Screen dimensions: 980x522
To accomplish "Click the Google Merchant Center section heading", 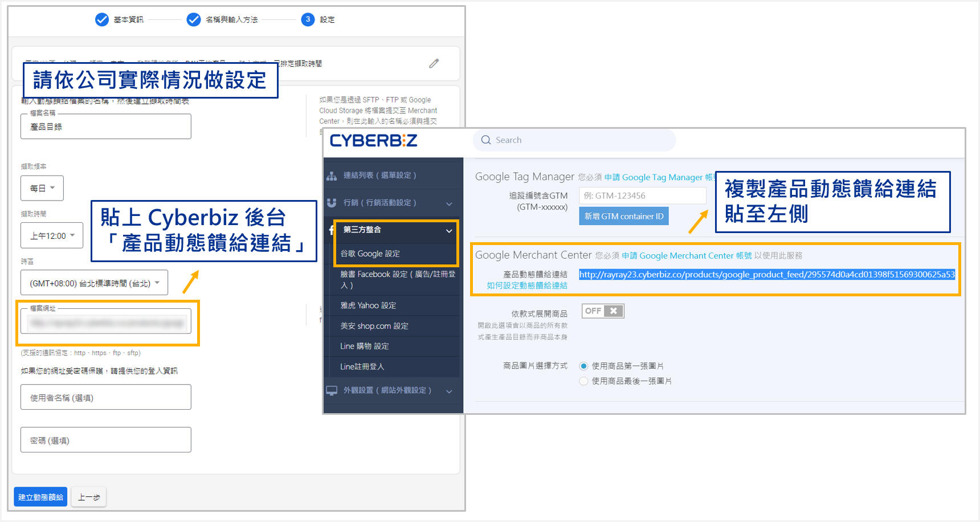I will point(533,255).
